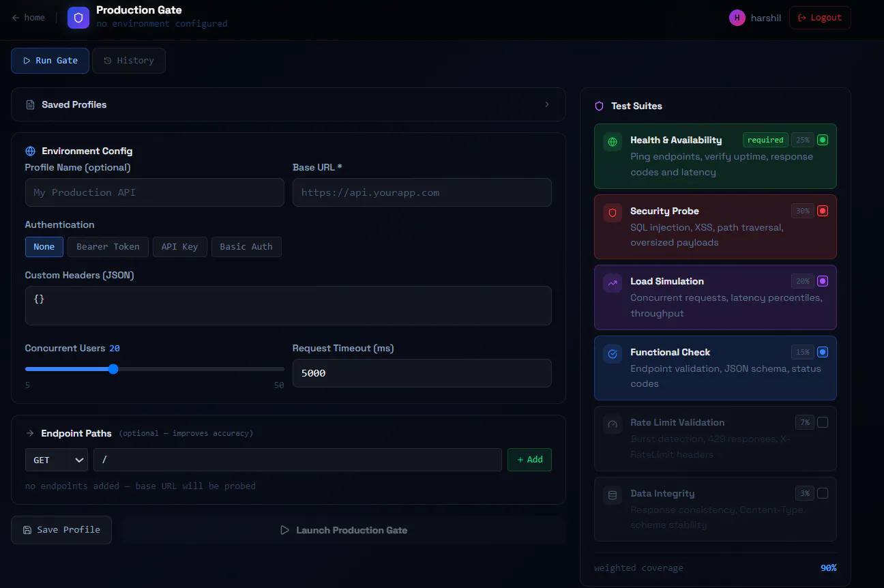Click the Custom Headers JSON textarea
This screenshot has height=588, width=884.
point(289,306)
